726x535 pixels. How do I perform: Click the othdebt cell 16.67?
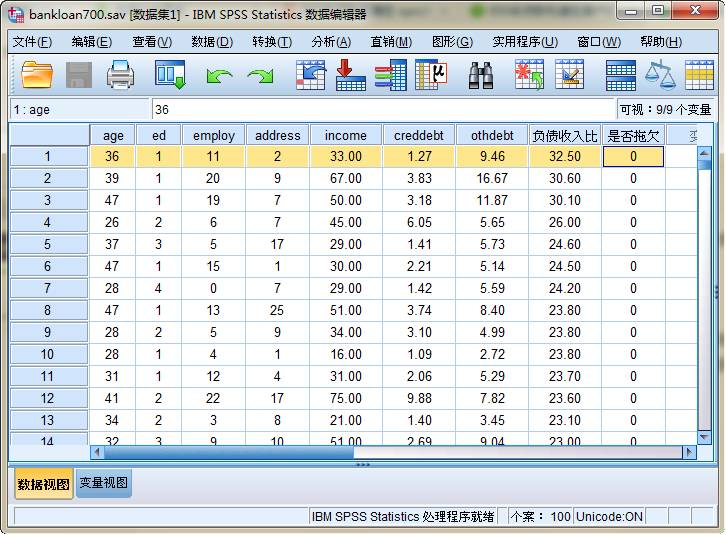pos(492,178)
